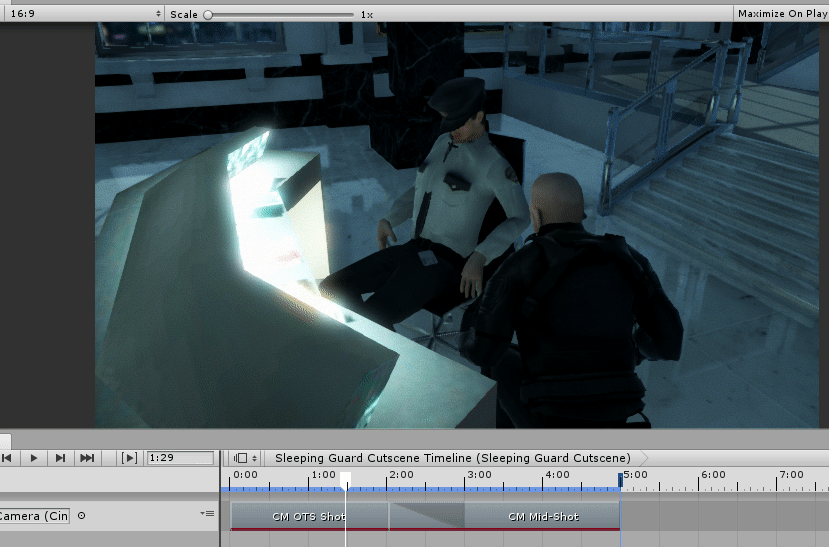Viewport: 829px width, 547px height.
Task: Toggle the play range mode button
Action: coord(130,458)
